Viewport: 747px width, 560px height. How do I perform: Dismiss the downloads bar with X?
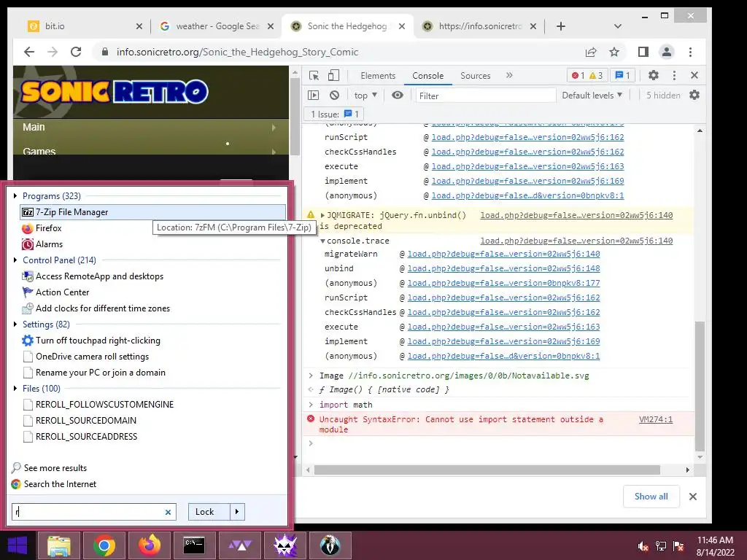click(693, 497)
